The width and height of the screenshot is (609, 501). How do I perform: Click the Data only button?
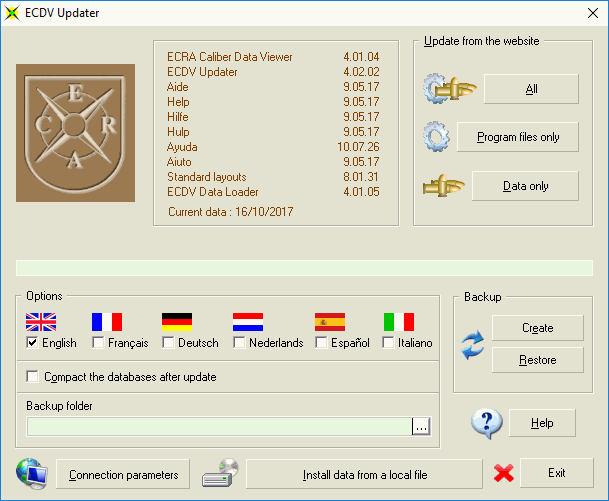(x=525, y=186)
